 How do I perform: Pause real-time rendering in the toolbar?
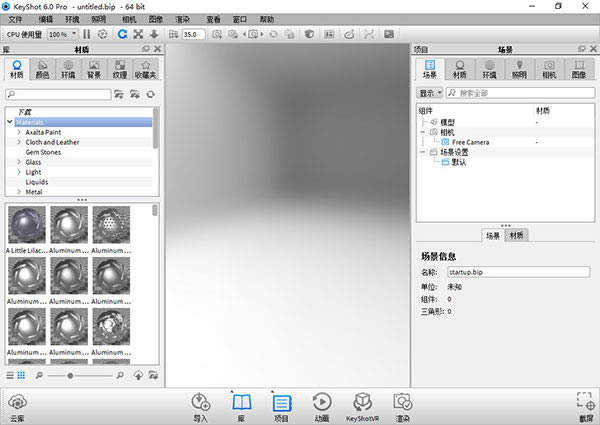[87, 34]
